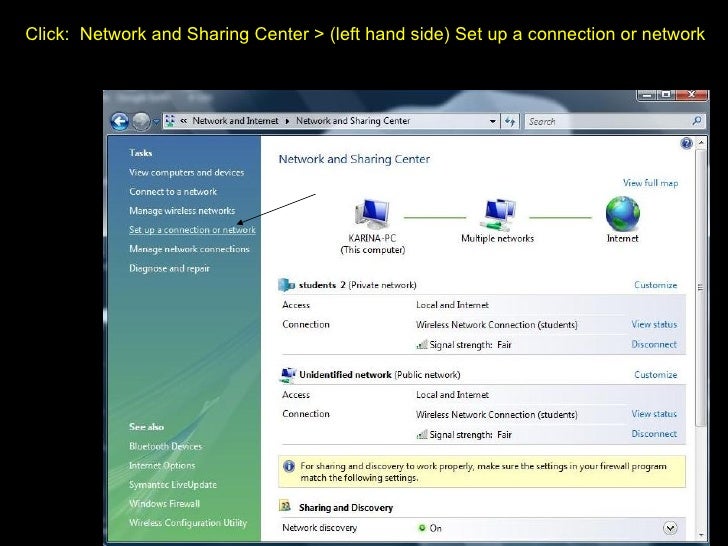The height and width of the screenshot is (546, 728).
Task: Click the students 2 network icon
Action: point(286,285)
